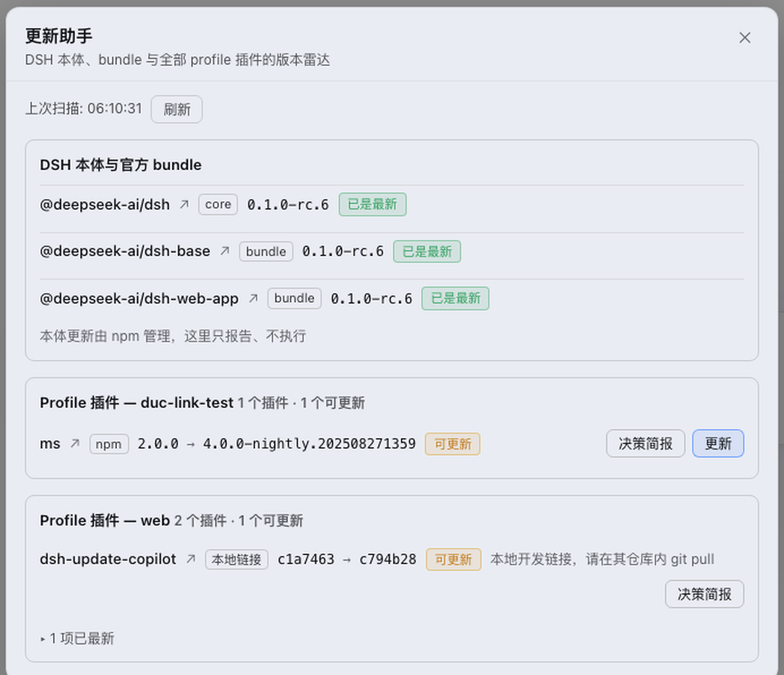
Task: Click the @deepseek-ai/dsh-base package name
Action: click(x=125, y=251)
